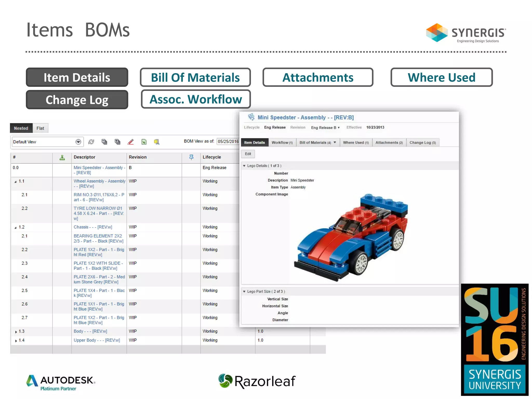Viewport: 532px width, 399px height.
Task: Open PLATE 1X1 Bright Blue link
Action: pyautogui.click(x=99, y=307)
